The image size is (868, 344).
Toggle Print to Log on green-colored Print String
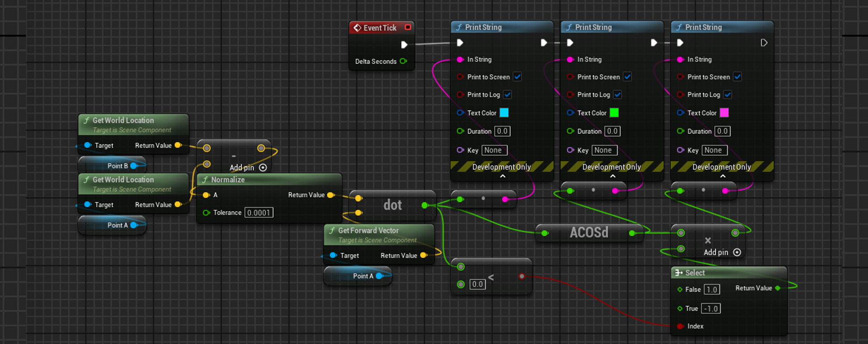618,95
